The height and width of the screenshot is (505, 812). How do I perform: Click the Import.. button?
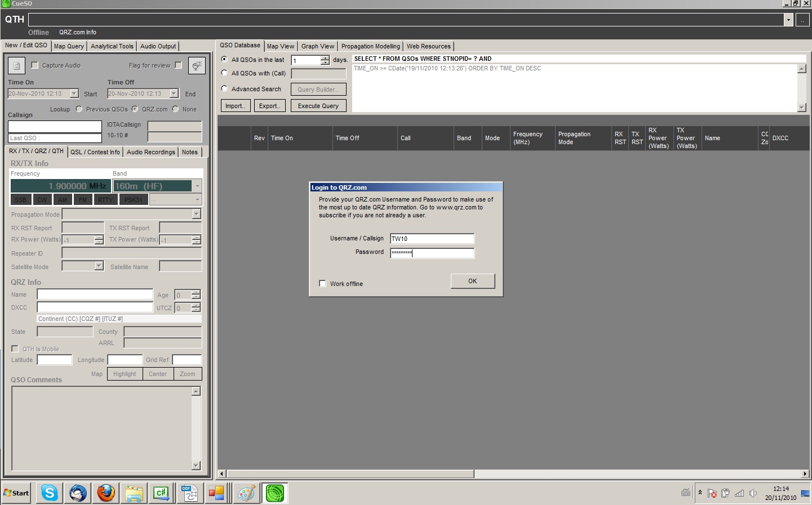235,106
